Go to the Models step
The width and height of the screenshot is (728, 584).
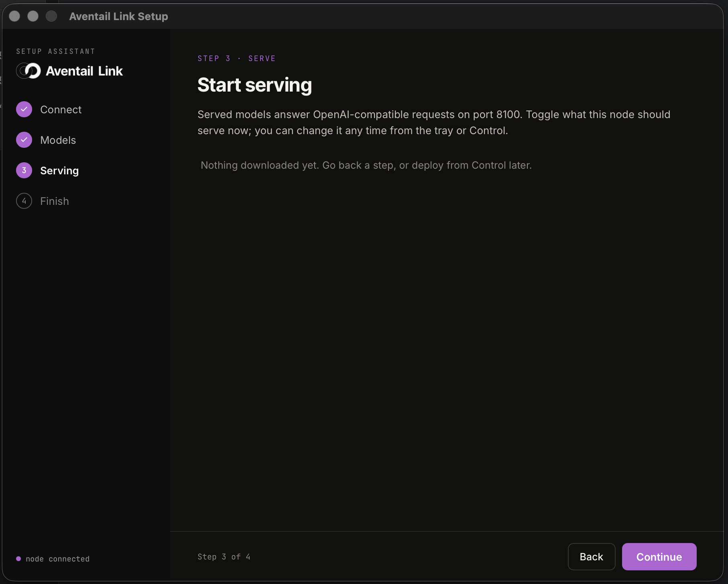pyautogui.click(x=58, y=140)
